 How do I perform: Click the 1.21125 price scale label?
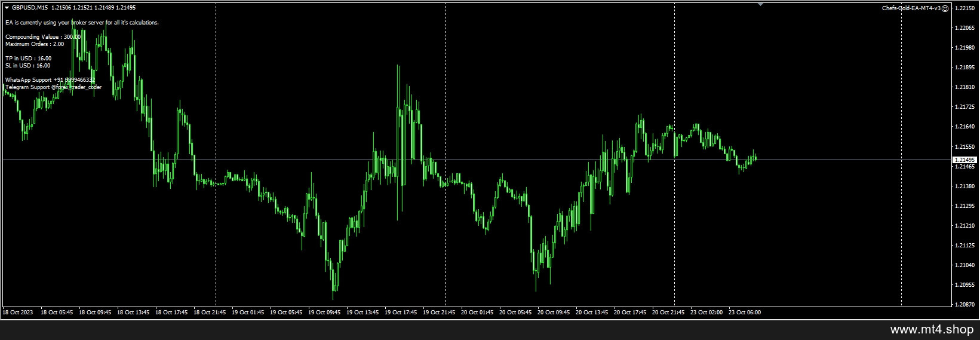coord(965,246)
